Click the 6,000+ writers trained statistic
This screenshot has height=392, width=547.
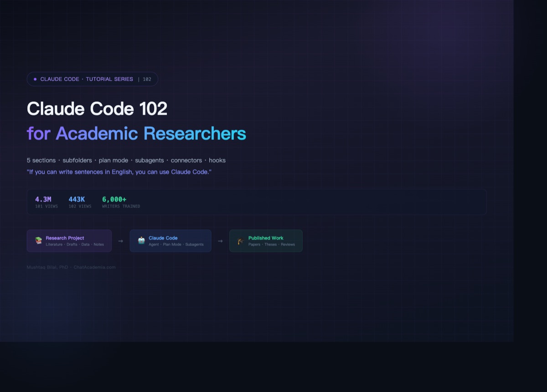[121, 202]
